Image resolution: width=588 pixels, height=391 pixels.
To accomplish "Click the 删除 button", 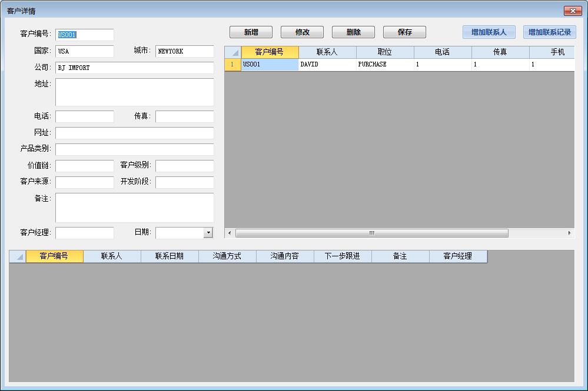I will tap(353, 32).
